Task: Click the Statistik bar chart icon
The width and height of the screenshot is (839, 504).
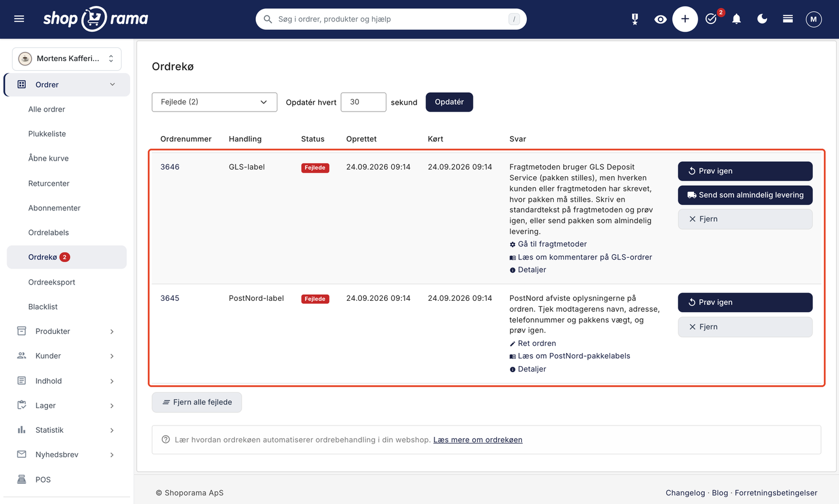Action: pyautogui.click(x=22, y=430)
